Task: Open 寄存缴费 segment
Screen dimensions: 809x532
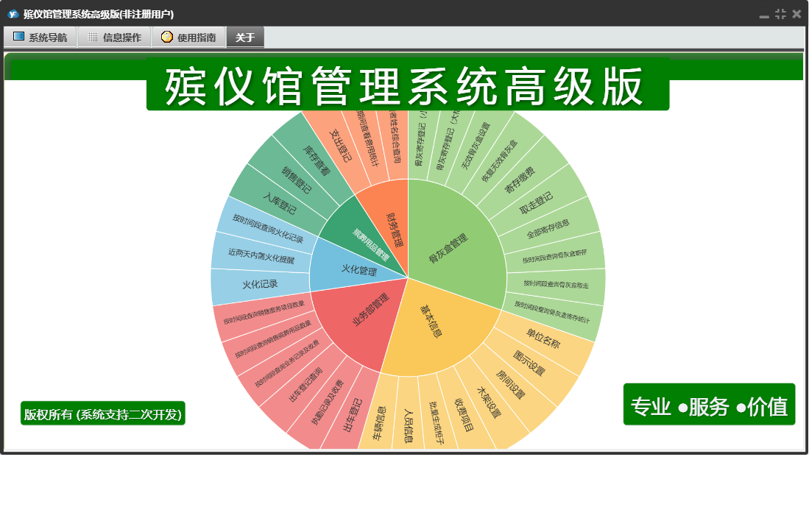Action: pos(520,180)
